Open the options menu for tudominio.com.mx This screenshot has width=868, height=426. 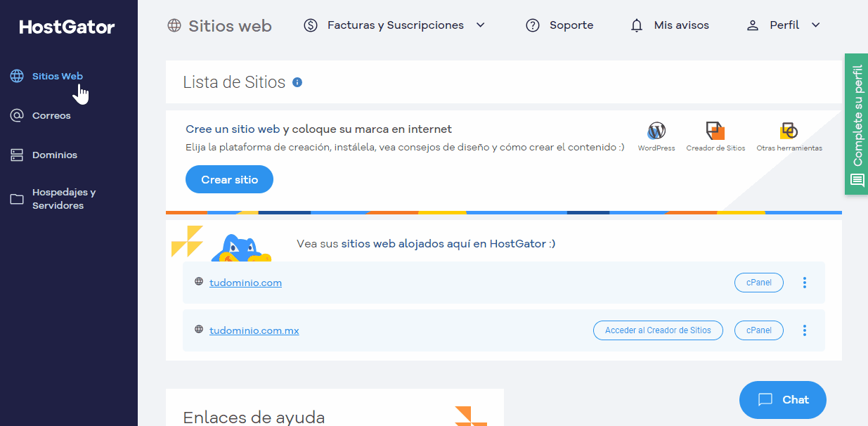(804, 330)
